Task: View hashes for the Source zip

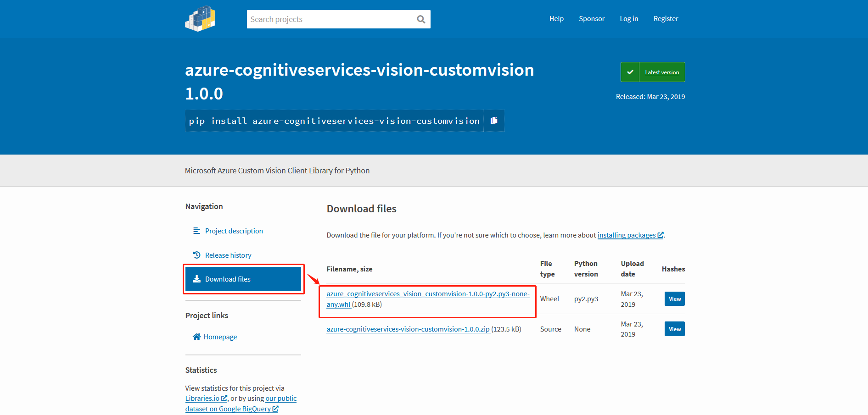Action: coord(674,329)
